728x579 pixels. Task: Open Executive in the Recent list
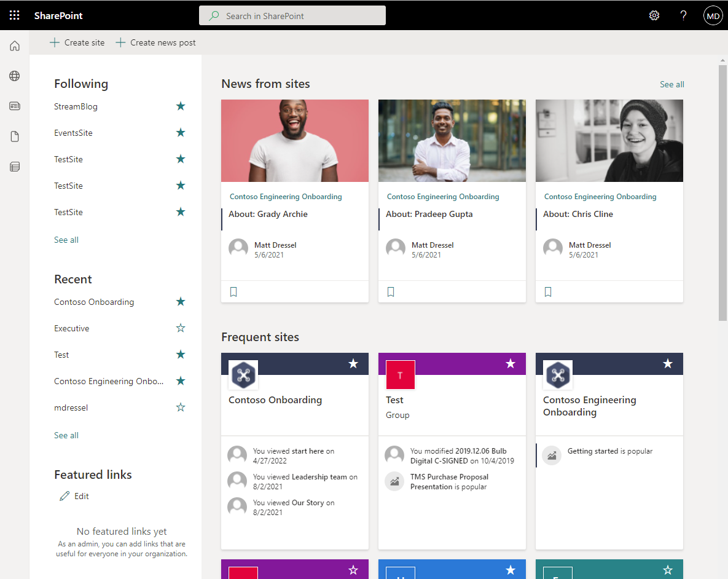[x=71, y=328]
